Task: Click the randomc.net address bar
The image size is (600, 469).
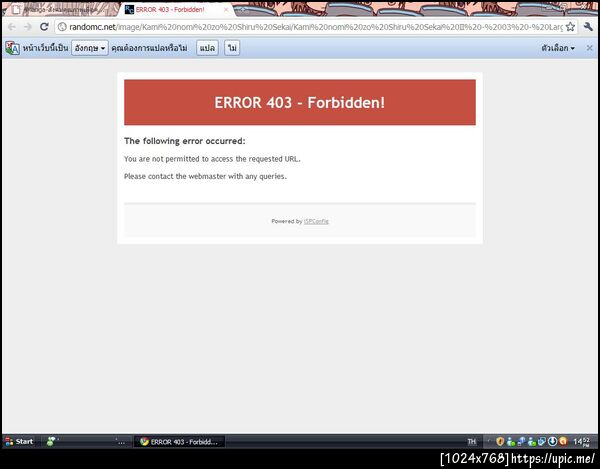Action: [x=316, y=27]
